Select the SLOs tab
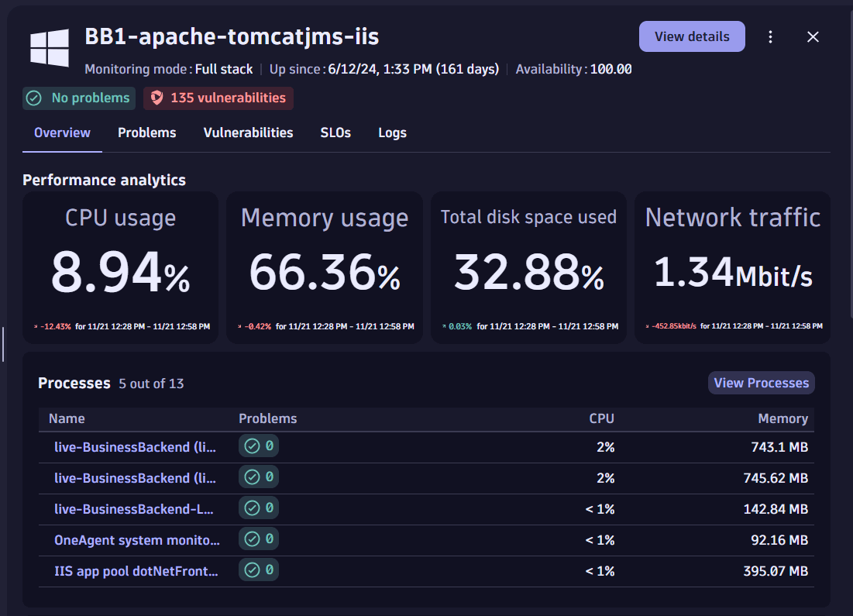 click(335, 132)
